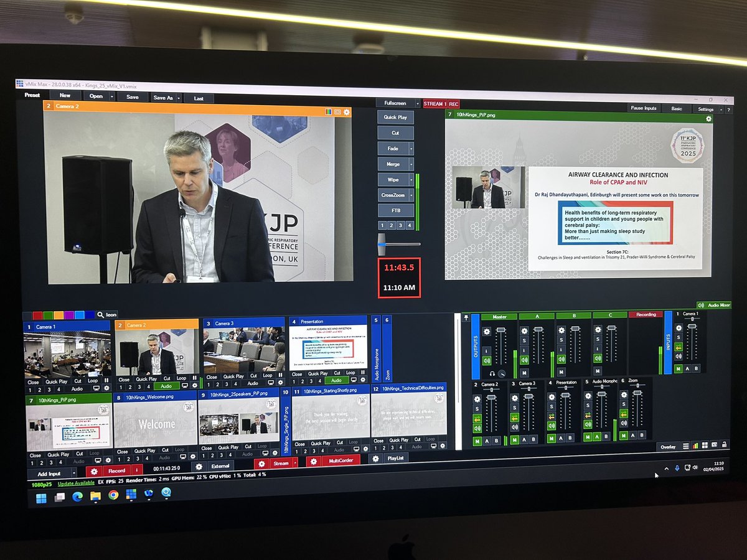This screenshot has width=747, height=560.
Task: Toggle M bus assign on Camera 1 mixer
Action: pyautogui.click(x=679, y=368)
